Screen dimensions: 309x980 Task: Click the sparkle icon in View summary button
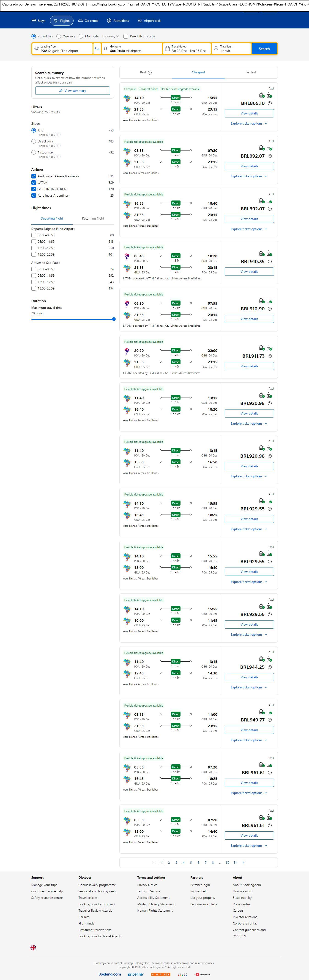[61, 91]
